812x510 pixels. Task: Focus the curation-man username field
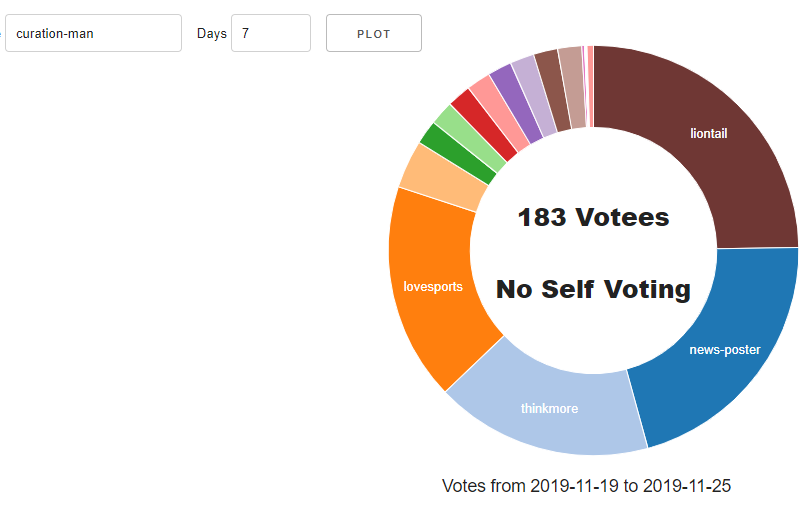click(x=93, y=33)
